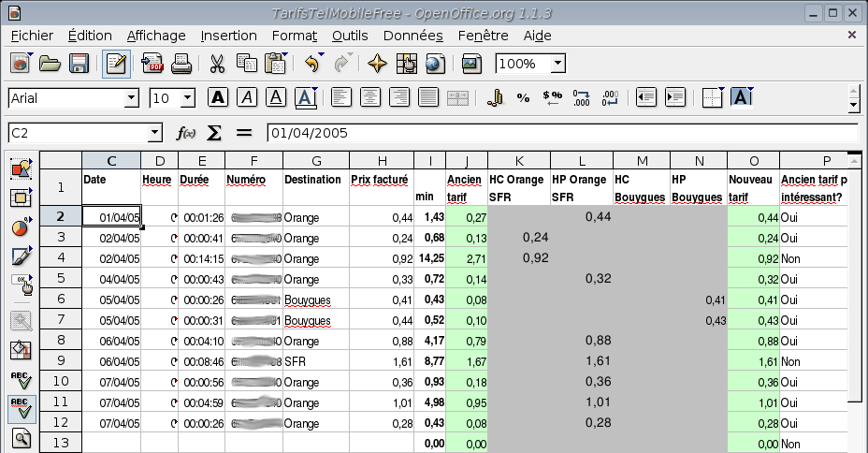Screen dimensions: 868x453
Task: Open the Format menu
Action: coord(295,36)
